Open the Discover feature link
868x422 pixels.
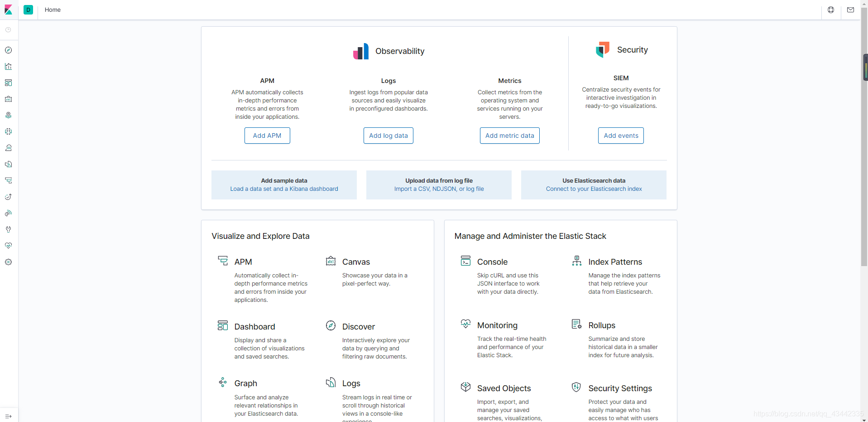point(359,327)
